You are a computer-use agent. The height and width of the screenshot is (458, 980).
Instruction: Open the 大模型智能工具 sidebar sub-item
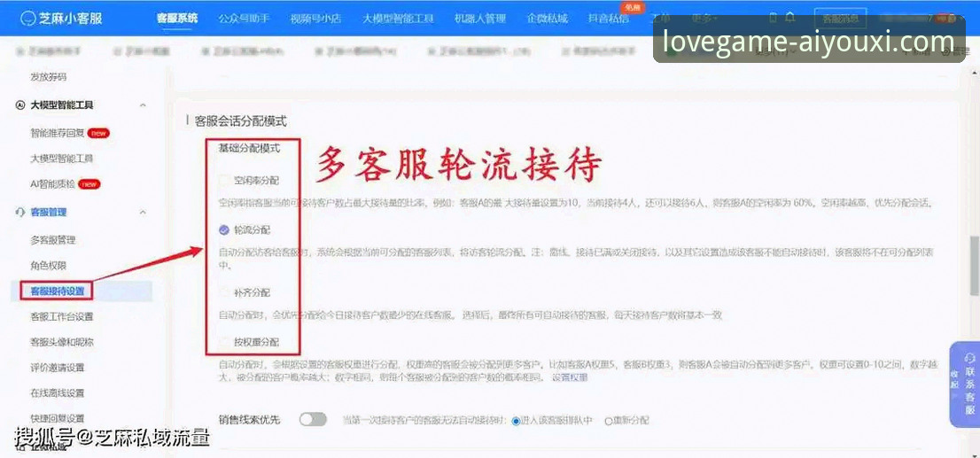pyautogui.click(x=61, y=159)
